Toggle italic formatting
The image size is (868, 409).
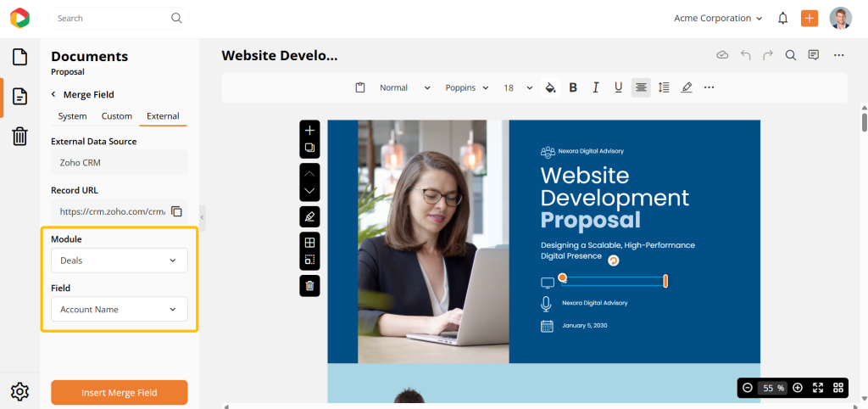[596, 87]
